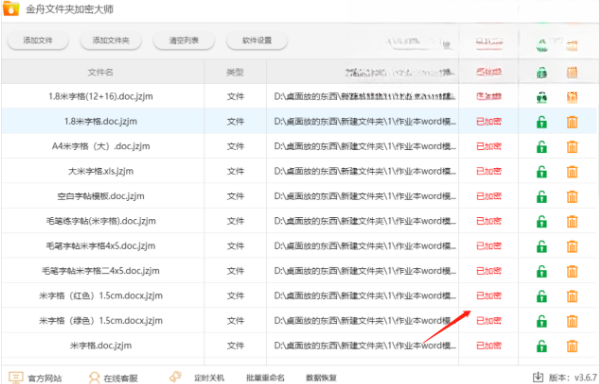Select file name 毛笔字帖米字格4x5.doc.jzjm
Image resolution: width=599 pixels, height=384 pixels.
[x=101, y=246]
